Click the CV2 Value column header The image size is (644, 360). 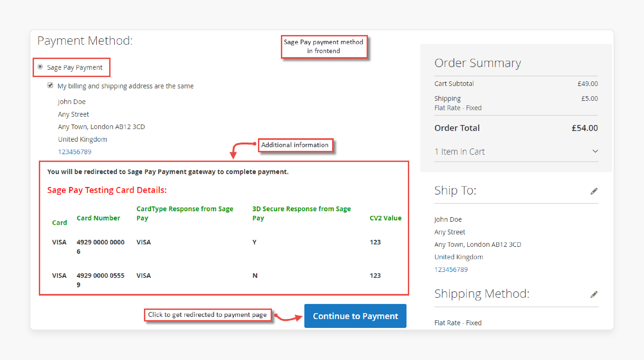385,218
